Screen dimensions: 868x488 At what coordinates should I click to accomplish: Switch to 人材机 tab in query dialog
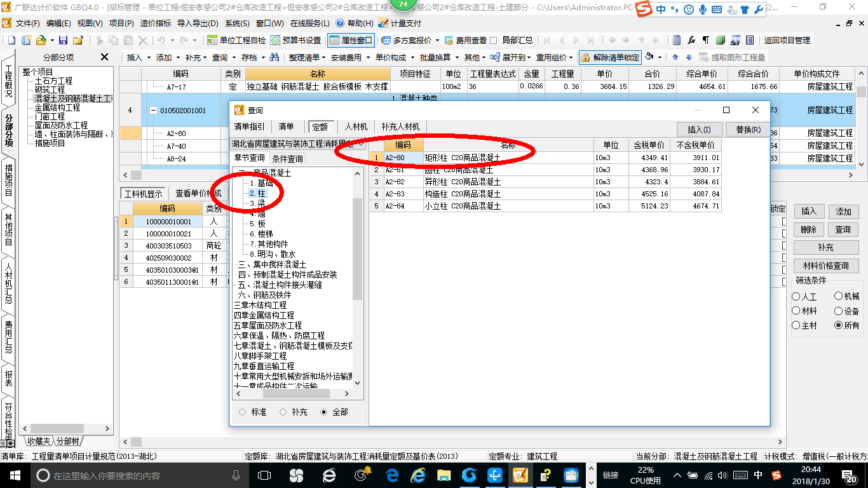356,126
